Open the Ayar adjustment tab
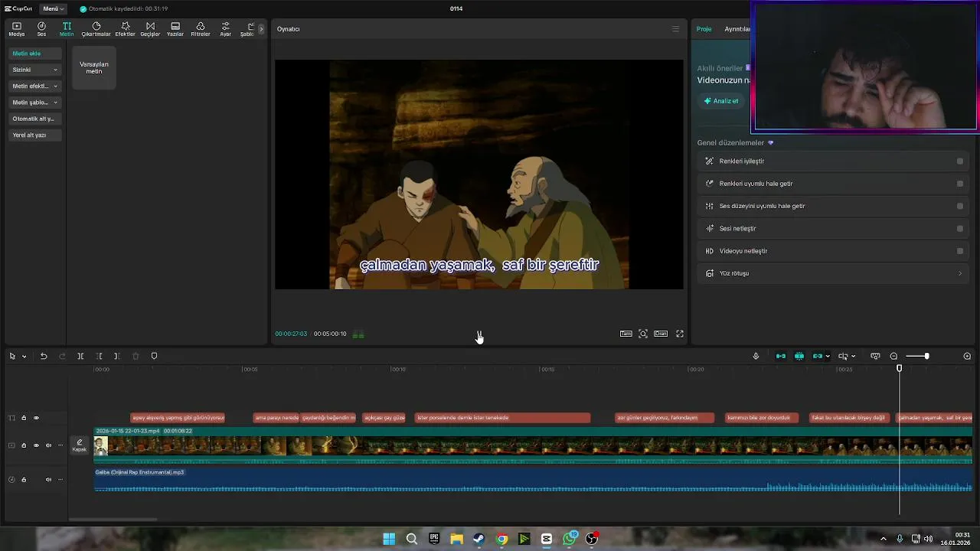The image size is (980, 551). click(225, 29)
